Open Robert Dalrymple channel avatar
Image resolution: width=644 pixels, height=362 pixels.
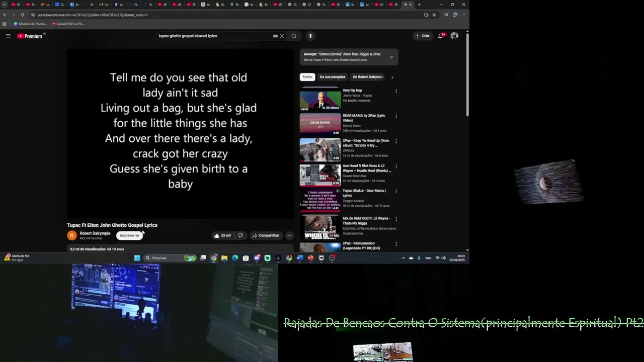pyautogui.click(x=72, y=235)
